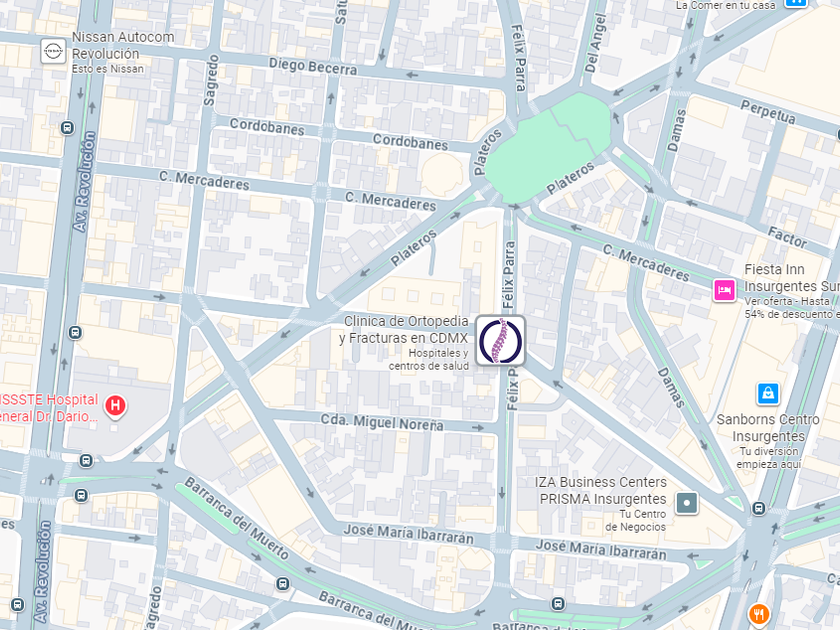The width and height of the screenshot is (840, 630).
Task: Click the Diego Becerra street label
Action: tap(313, 66)
